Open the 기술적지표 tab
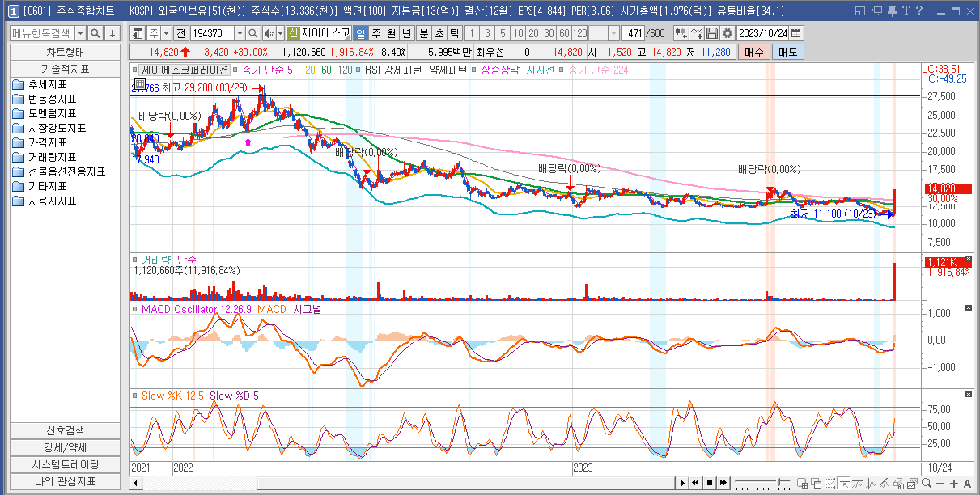The image size is (980, 495). (x=66, y=69)
